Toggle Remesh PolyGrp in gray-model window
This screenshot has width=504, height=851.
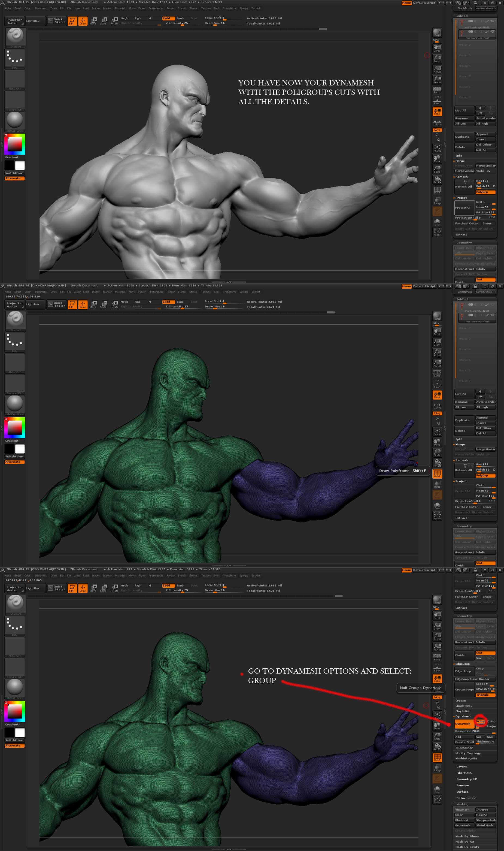(485, 192)
